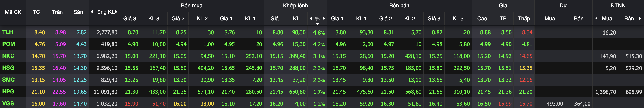Screen dimensions: 644x108
Task: Click HSG matched price 15.70
Action: (x=276, y=68)
